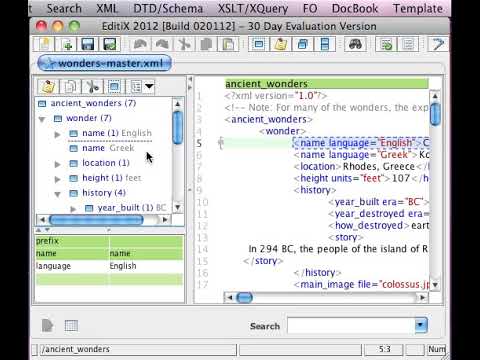The height and width of the screenshot is (360, 480).
Task: Open the DTD/Schema menu
Action: coord(168,8)
